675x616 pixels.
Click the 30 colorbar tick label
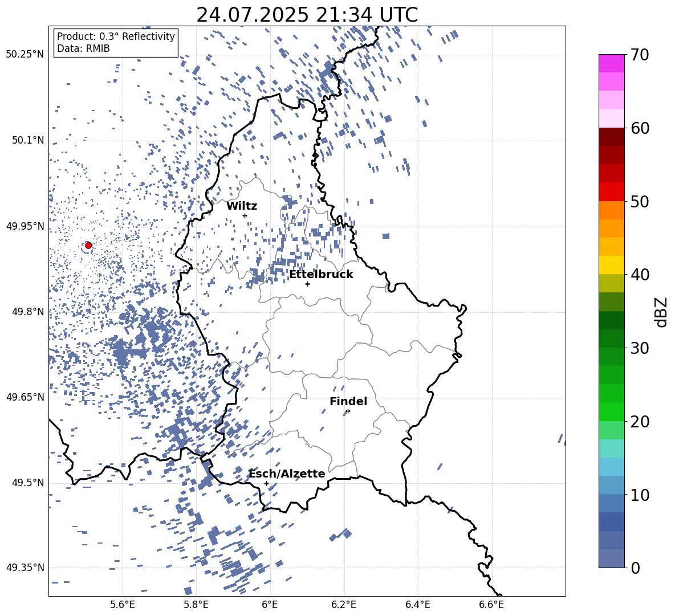[x=640, y=348]
